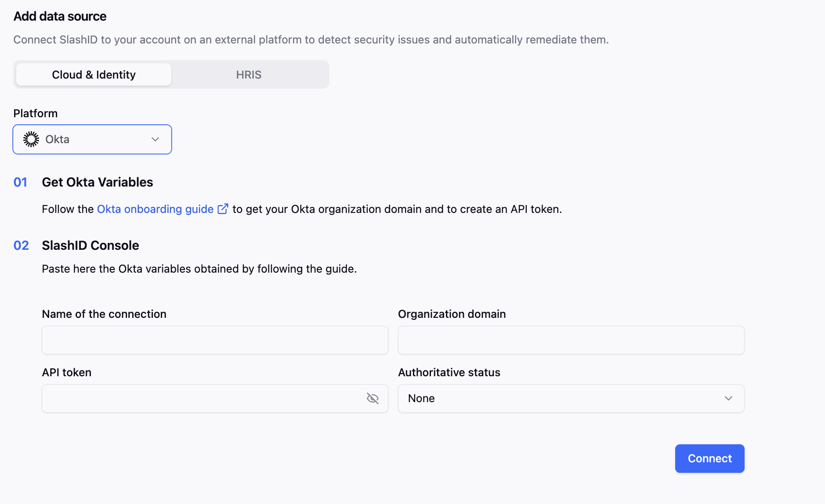Click the Get Okta Variables heading
The height and width of the screenshot is (504, 825).
click(98, 182)
